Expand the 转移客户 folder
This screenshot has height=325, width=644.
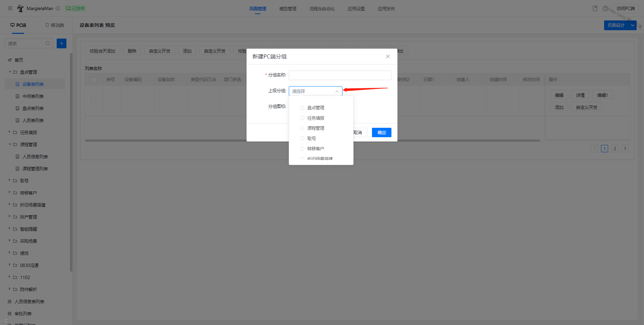coord(10,193)
